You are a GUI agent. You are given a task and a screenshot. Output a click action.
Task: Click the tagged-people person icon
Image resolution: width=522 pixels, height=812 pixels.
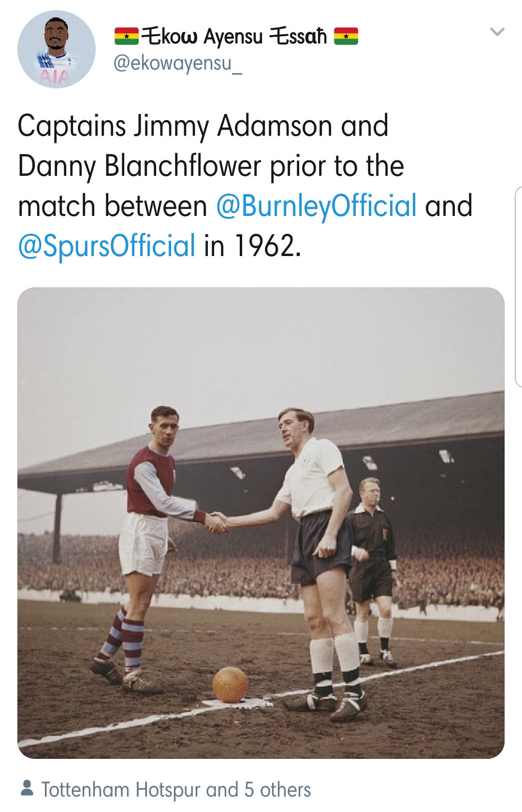(28, 789)
